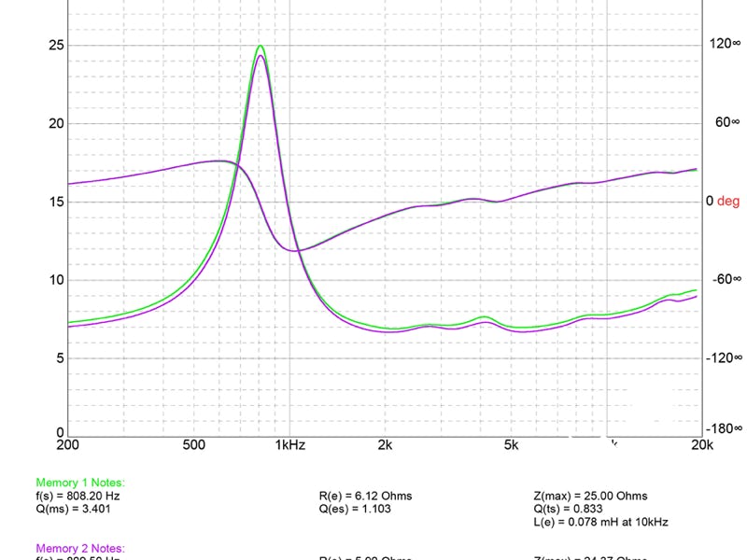This screenshot has height=560, width=747.
Task: Click the 5k frequency axis label
Action: tap(511, 445)
